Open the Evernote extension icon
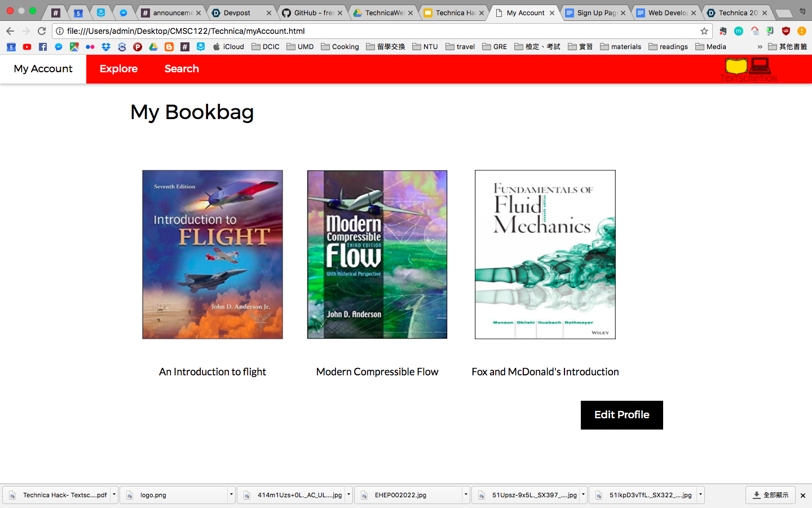The image size is (812, 508). point(722,31)
